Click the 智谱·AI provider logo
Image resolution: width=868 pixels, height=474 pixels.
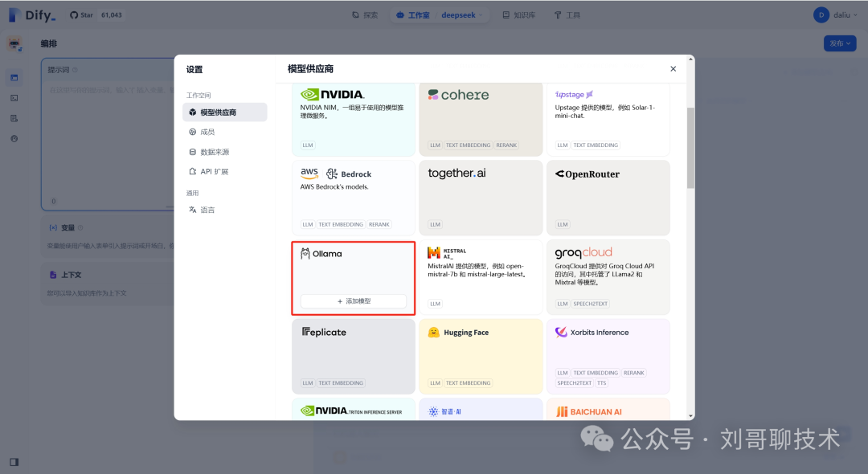point(444,411)
